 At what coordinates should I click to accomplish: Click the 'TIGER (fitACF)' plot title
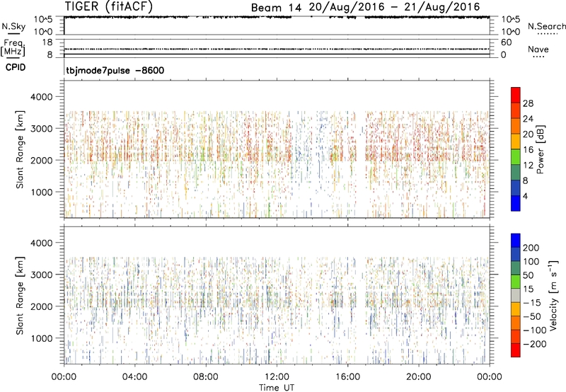pos(109,6)
